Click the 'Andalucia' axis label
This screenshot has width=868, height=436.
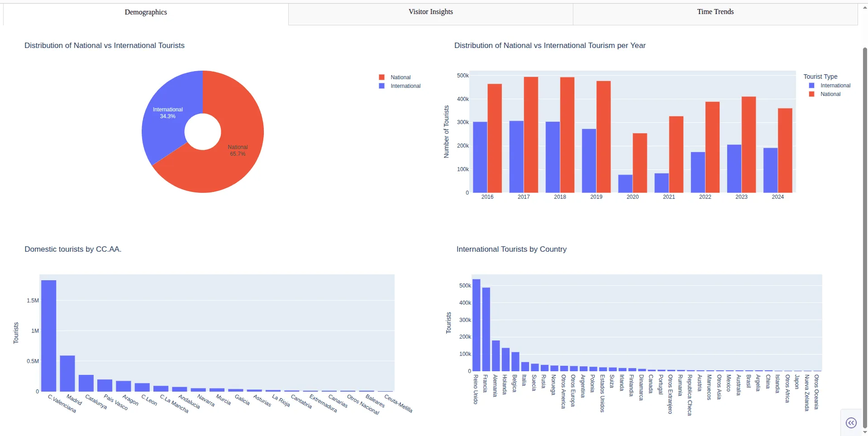point(189,401)
